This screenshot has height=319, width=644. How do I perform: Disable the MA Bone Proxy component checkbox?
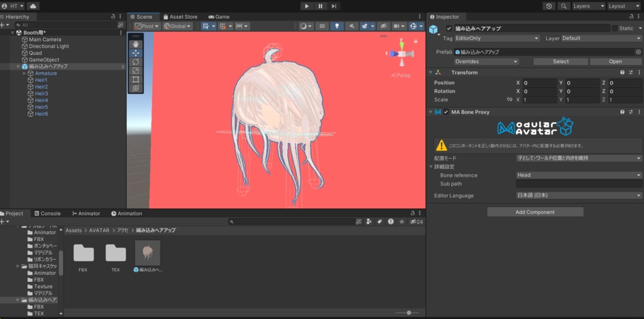(x=446, y=112)
